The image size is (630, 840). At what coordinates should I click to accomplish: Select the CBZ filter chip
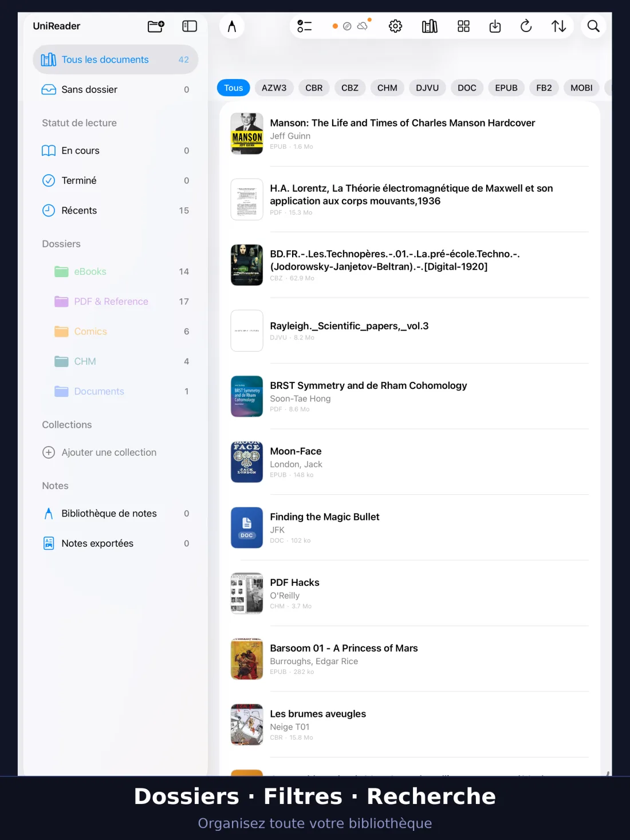pyautogui.click(x=350, y=88)
